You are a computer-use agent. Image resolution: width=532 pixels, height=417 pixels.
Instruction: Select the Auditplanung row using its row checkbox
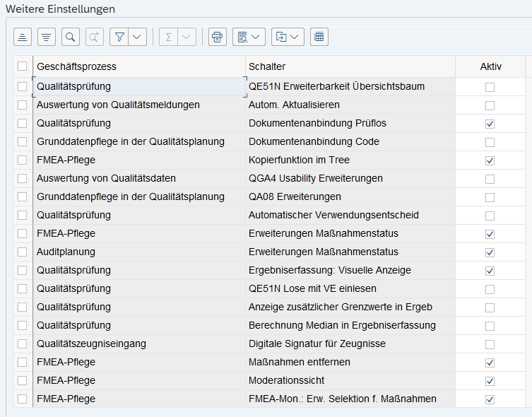point(23,252)
